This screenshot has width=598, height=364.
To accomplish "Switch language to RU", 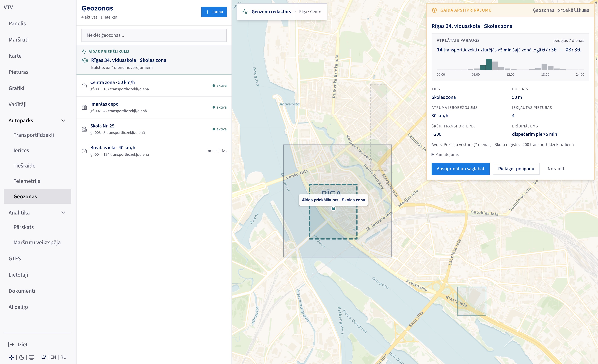I will click(x=63, y=357).
